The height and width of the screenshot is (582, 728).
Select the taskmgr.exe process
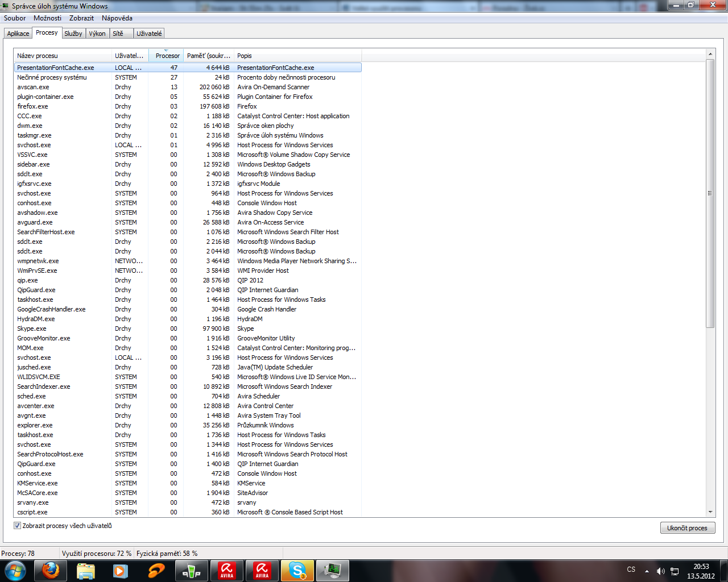(188, 135)
